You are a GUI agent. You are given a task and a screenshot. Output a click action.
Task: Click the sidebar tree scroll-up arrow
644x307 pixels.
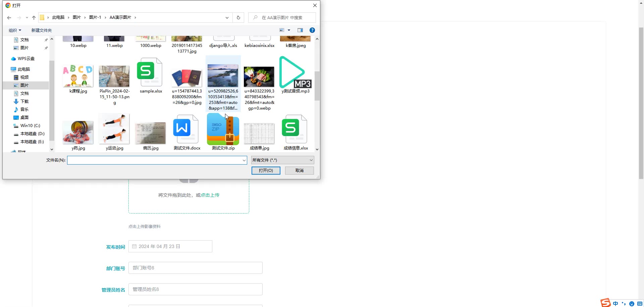[x=52, y=39]
